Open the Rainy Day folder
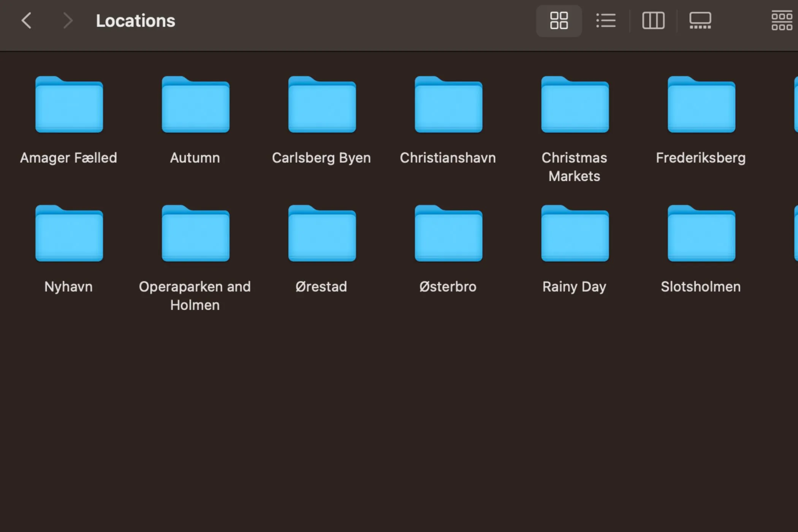The image size is (798, 532). tap(575, 234)
